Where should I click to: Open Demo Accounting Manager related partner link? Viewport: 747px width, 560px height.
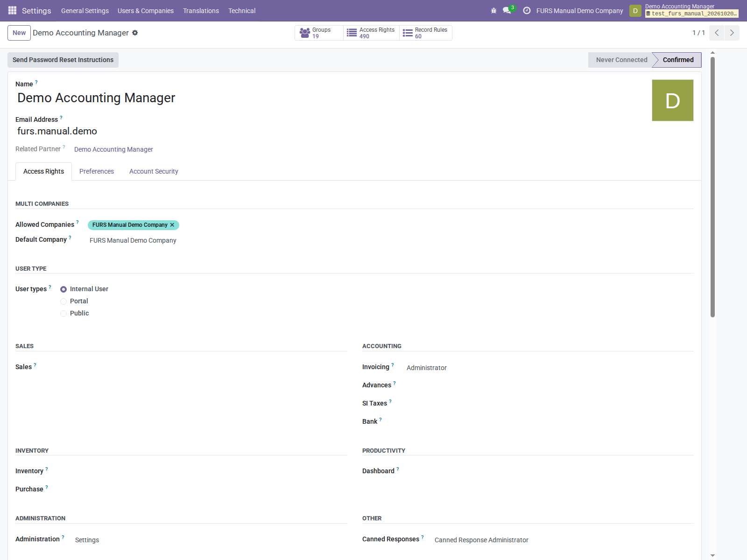pyautogui.click(x=113, y=149)
